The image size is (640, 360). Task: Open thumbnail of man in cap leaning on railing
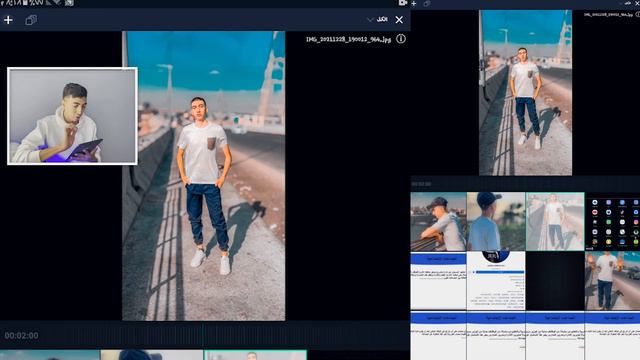(438, 222)
